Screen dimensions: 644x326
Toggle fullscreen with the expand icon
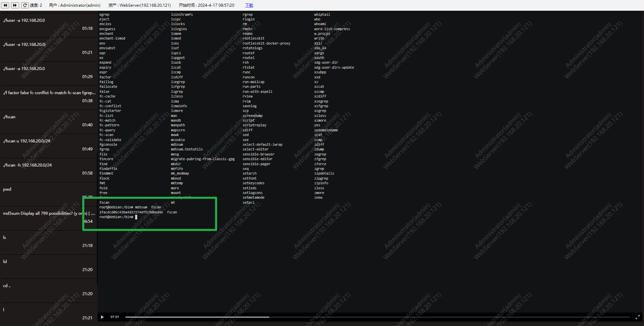(637, 317)
